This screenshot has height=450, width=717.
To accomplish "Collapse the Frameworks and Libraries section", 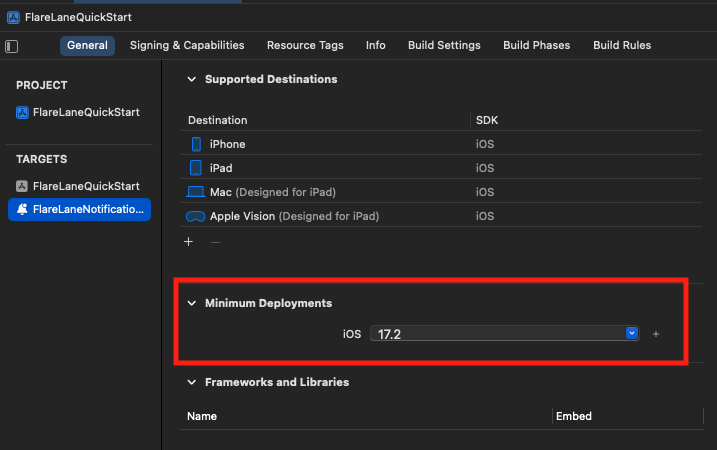I will click(191, 382).
